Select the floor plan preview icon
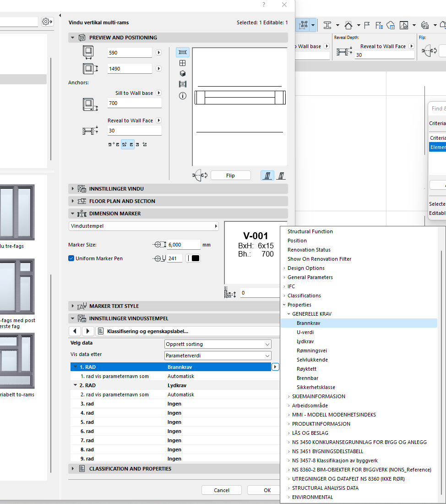 point(182,53)
